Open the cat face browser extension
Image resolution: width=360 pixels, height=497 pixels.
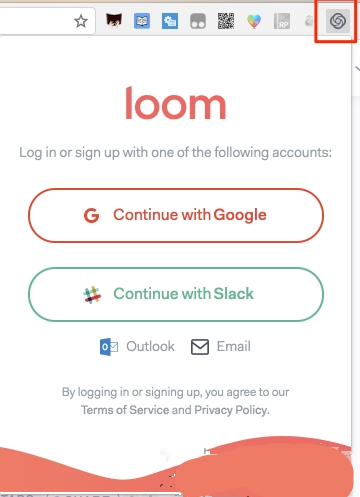(x=114, y=21)
